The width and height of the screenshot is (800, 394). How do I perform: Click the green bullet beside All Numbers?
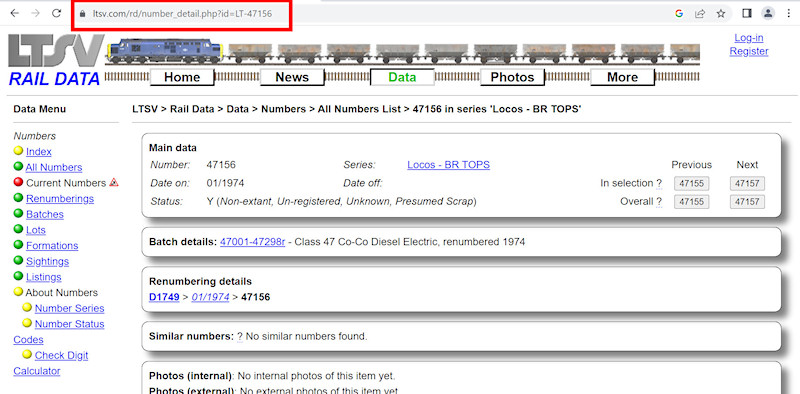(18, 166)
